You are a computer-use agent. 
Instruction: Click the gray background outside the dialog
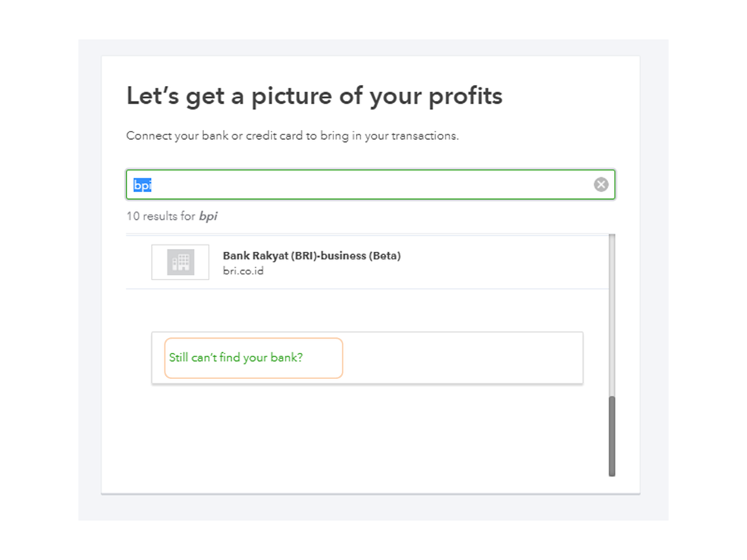pos(90,299)
